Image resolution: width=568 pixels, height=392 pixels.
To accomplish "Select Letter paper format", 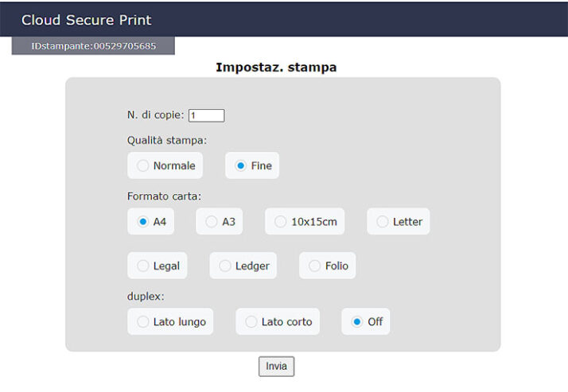I will [383, 222].
